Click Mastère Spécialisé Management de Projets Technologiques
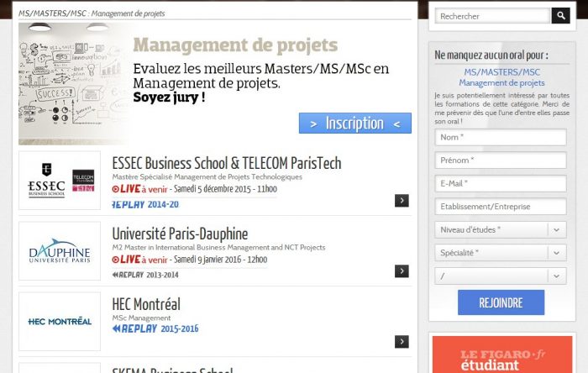 [x=207, y=177]
